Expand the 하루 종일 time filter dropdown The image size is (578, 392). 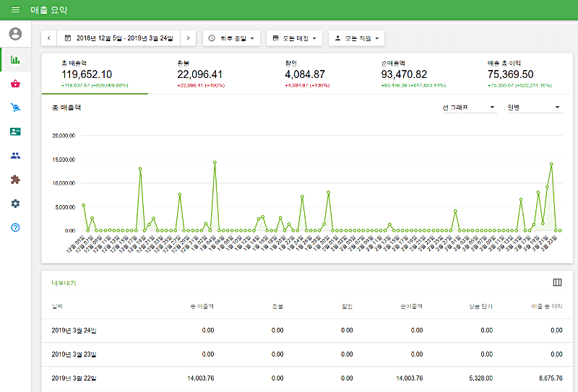click(x=232, y=38)
